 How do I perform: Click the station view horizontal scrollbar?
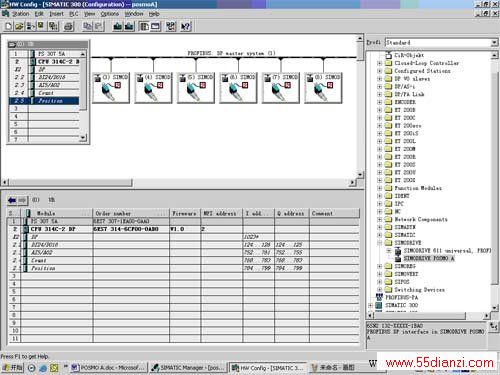[180, 182]
